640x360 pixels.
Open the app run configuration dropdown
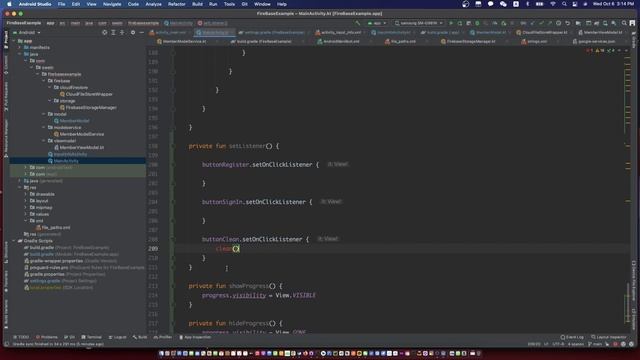click(377, 23)
